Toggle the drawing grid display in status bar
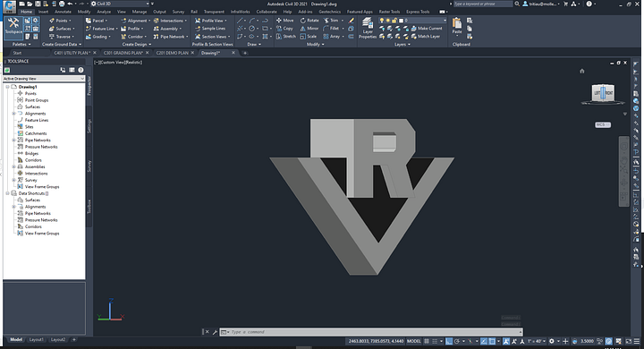Screen dimensions: 644x349 click(x=427, y=341)
